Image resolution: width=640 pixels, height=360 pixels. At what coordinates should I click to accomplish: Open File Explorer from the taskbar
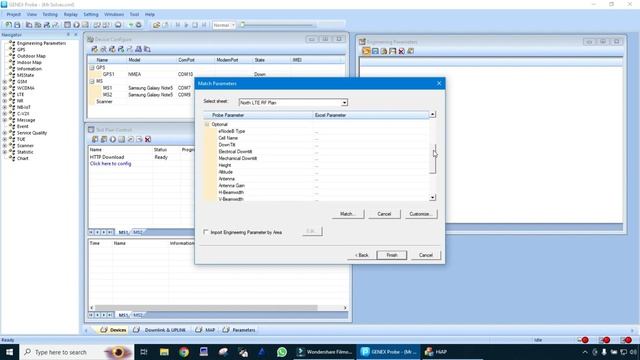tap(164, 352)
